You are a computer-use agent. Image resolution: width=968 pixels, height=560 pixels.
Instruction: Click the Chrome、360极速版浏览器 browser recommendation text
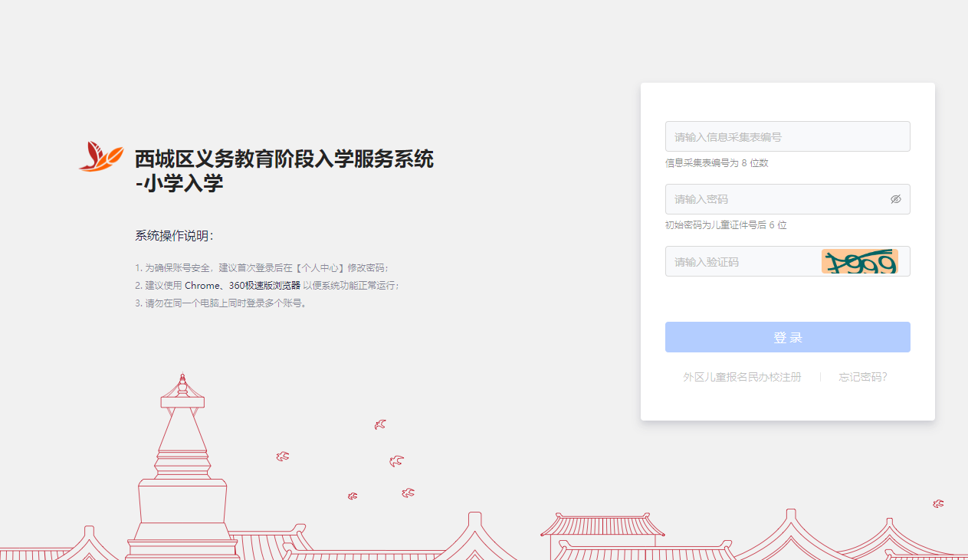pos(242,286)
